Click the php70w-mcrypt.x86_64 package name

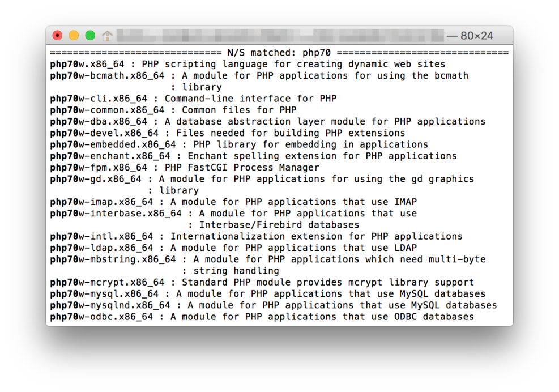[x=107, y=282]
